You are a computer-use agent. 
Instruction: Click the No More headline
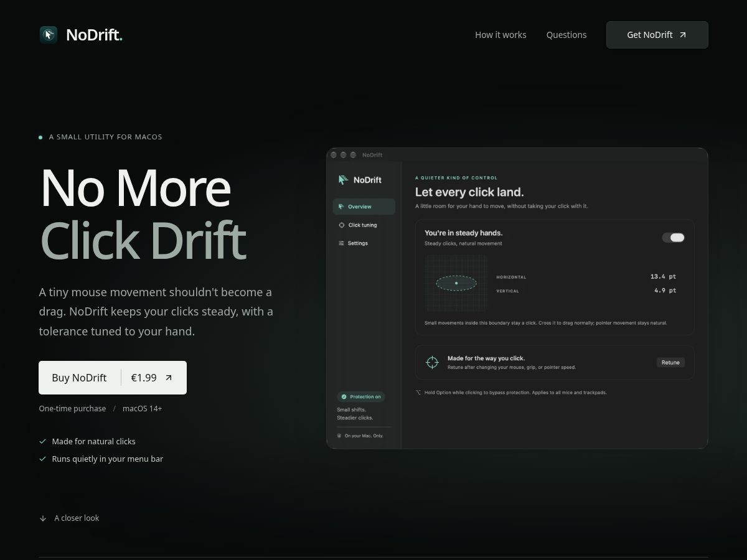[136, 188]
